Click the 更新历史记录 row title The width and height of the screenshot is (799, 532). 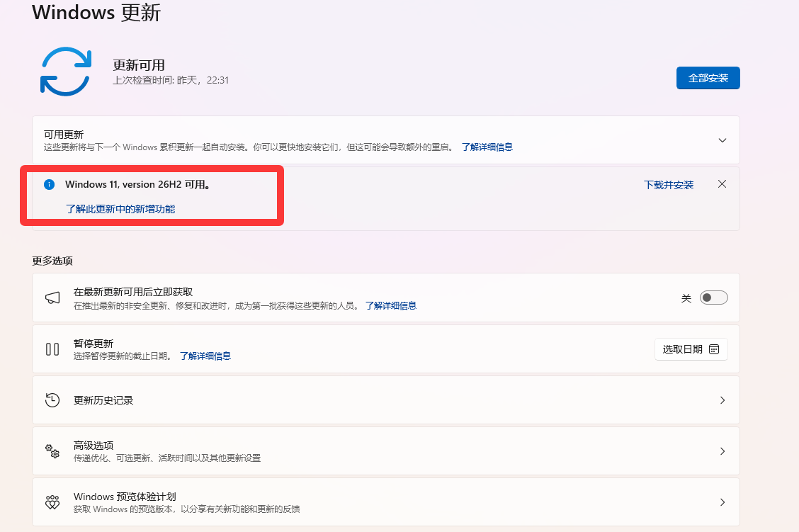pyautogui.click(x=103, y=400)
